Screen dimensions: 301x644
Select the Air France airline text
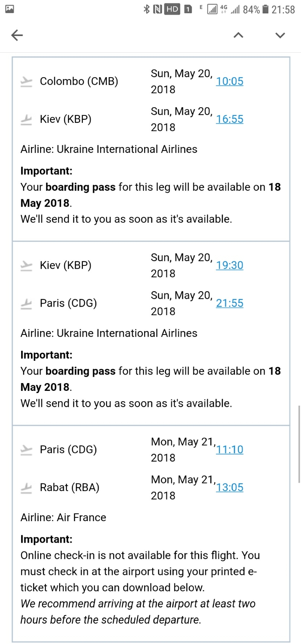pyautogui.click(x=81, y=517)
